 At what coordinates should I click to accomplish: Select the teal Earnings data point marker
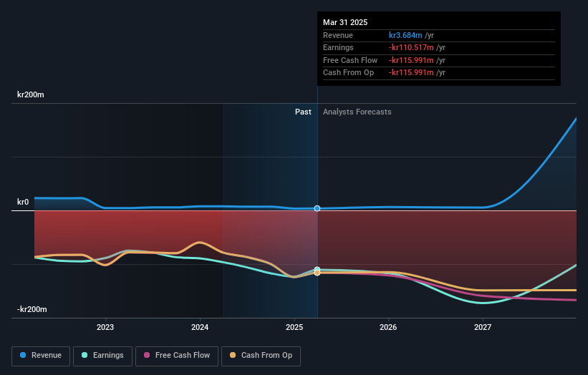point(317,269)
